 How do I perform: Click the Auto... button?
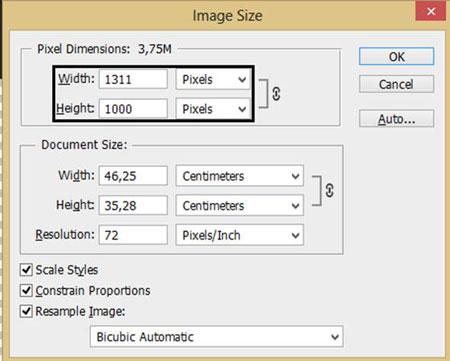(x=396, y=119)
